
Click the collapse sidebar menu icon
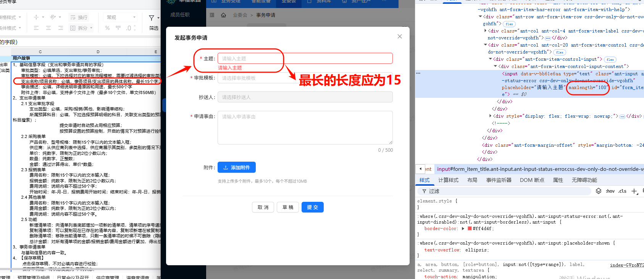(x=212, y=15)
